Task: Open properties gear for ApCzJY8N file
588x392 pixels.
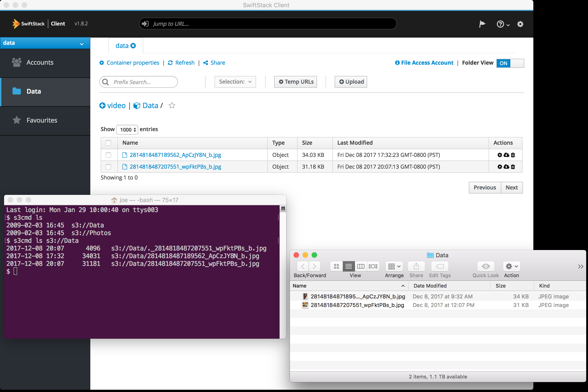Action: coord(500,155)
